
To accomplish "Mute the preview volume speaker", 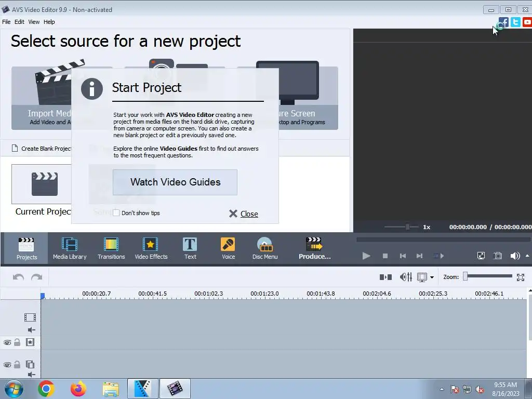I will [515, 256].
